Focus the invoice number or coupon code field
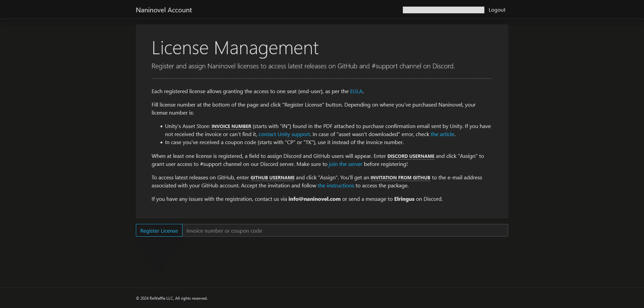The width and height of the screenshot is (644, 308). tap(345, 230)
